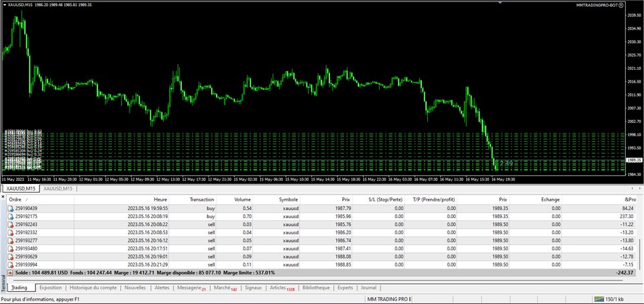Click the 11 May 2023 time axis label
644x304 pixels.
click(x=13, y=180)
